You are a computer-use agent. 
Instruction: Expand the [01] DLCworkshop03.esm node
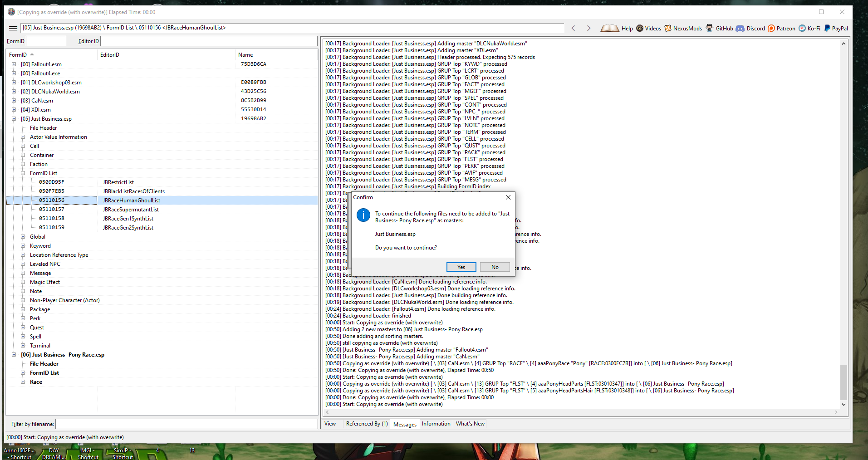click(14, 83)
